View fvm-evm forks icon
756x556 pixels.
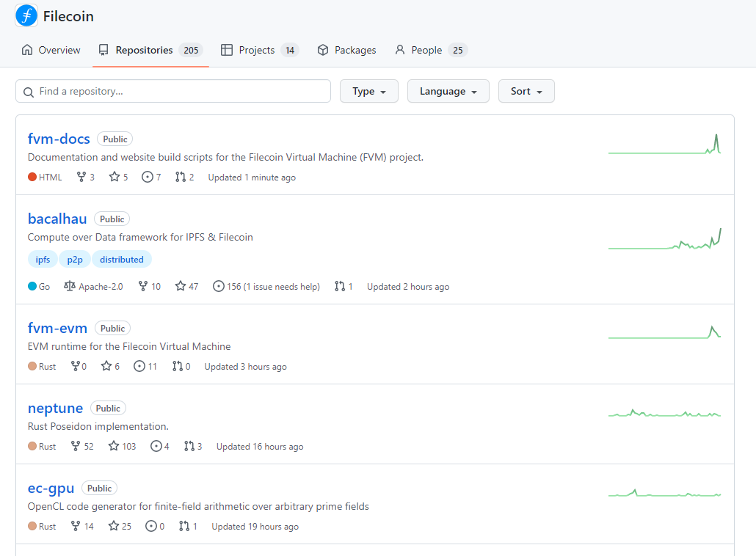tap(75, 366)
